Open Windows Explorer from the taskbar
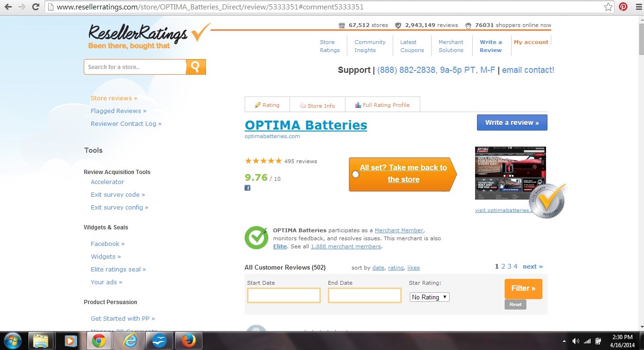The image size is (644, 350). pos(41,341)
